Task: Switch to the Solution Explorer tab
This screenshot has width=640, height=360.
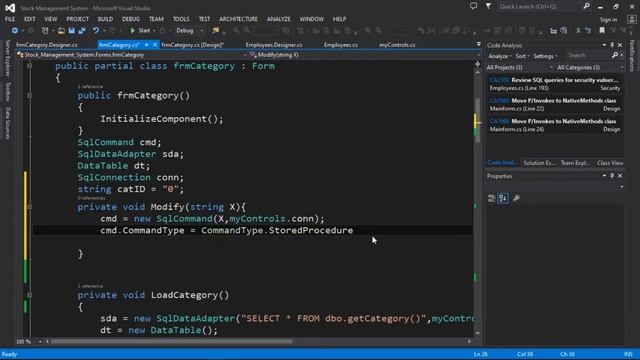Action: [x=540, y=163]
